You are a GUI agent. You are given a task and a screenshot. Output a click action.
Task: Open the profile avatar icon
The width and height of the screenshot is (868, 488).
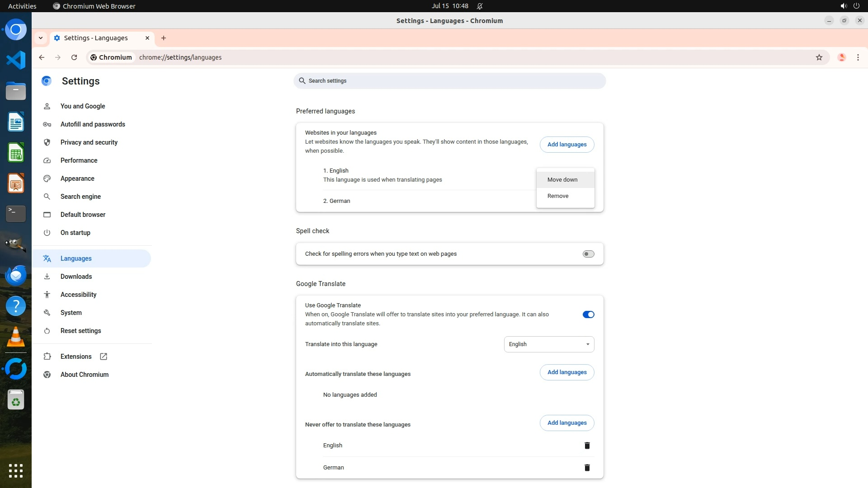841,57
